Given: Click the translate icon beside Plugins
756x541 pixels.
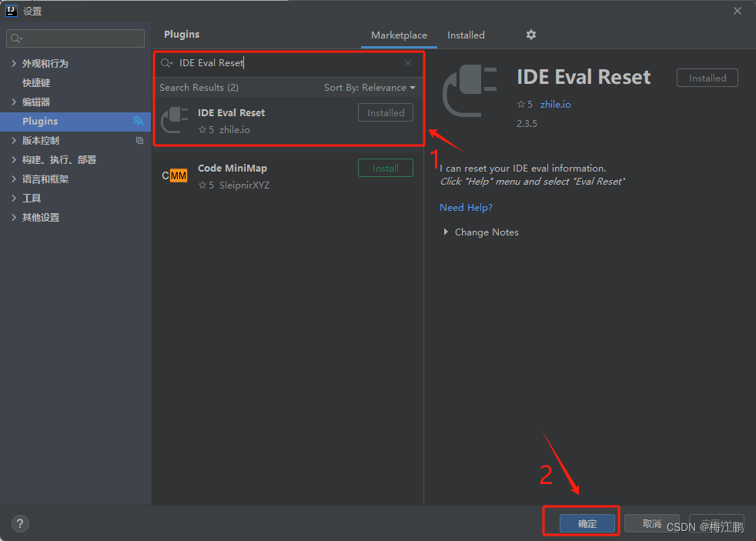Looking at the screenshot, I should [x=139, y=121].
